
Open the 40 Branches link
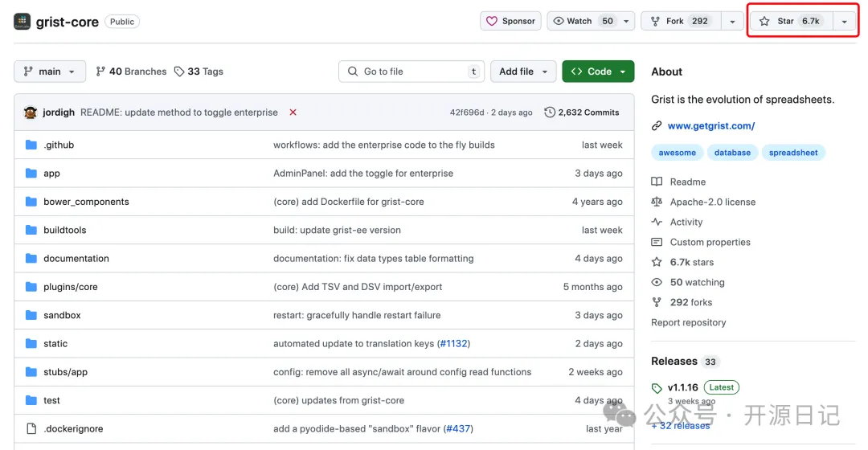[131, 72]
